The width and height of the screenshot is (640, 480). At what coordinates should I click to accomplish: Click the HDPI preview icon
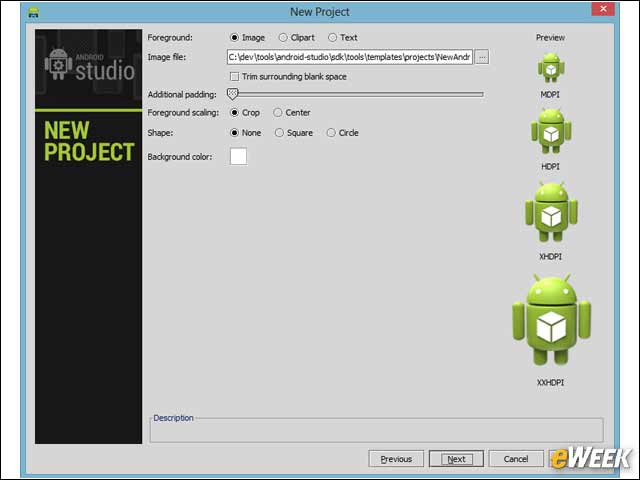pyautogui.click(x=551, y=131)
